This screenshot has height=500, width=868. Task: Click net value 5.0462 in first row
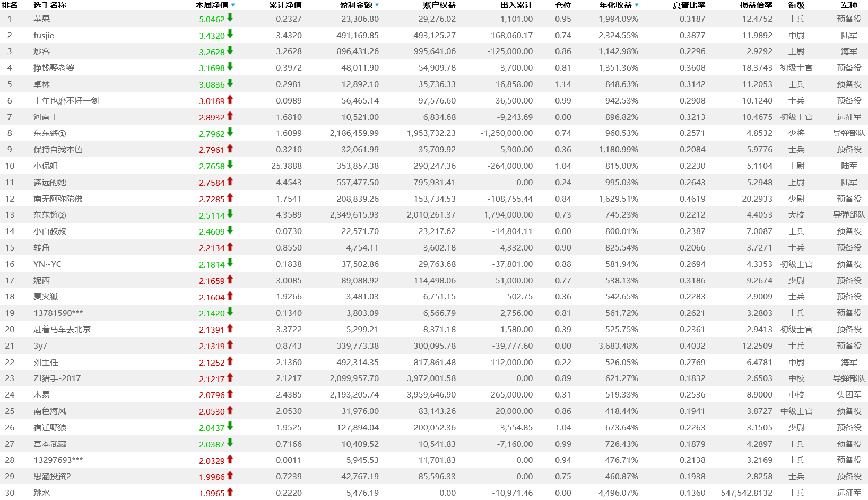212,19
